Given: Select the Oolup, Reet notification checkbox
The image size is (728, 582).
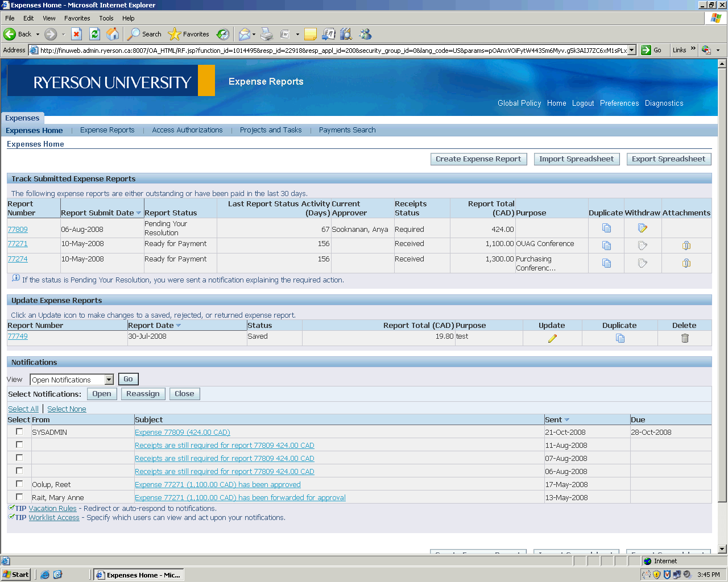Looking at the screenshot, I should 19,484.
